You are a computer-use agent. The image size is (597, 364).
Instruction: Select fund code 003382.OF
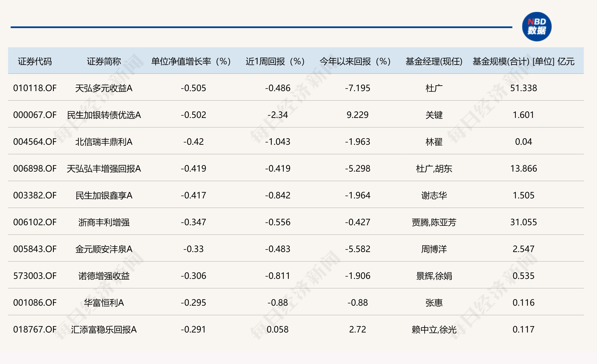pos(35,196)
